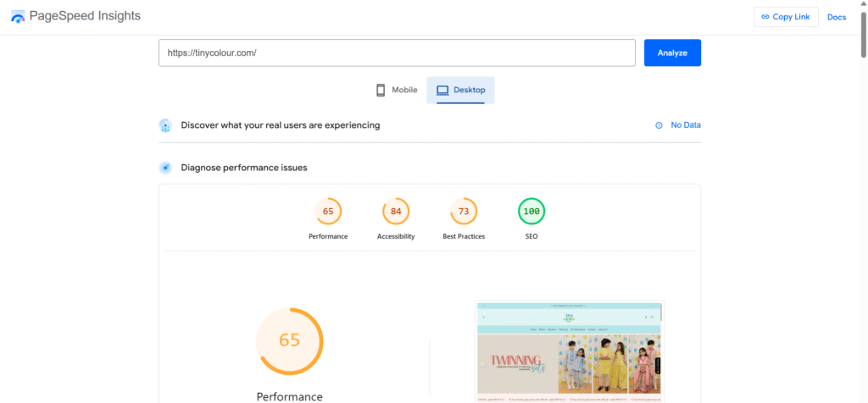Jump to the Accessibility score 84 gauge
This screenshot has height=403, width=868.
396,212
